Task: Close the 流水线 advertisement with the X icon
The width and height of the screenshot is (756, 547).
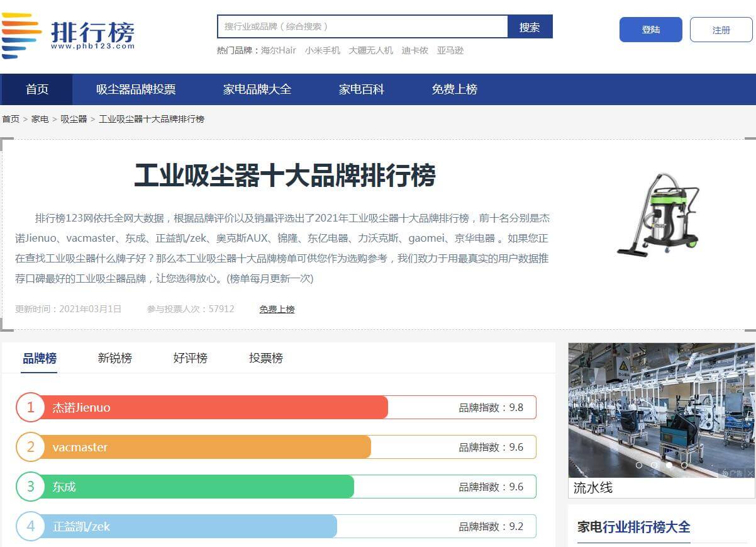Action: 750,473
